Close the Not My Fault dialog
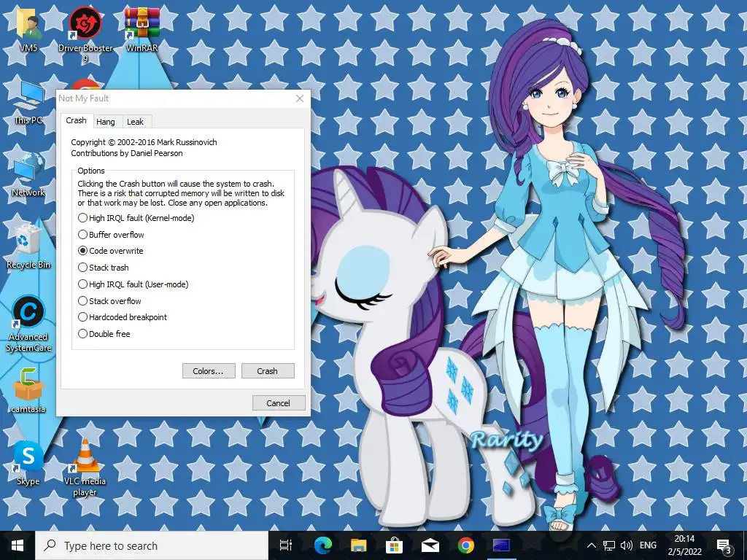 pyautogui.click(x=300, y=98)
